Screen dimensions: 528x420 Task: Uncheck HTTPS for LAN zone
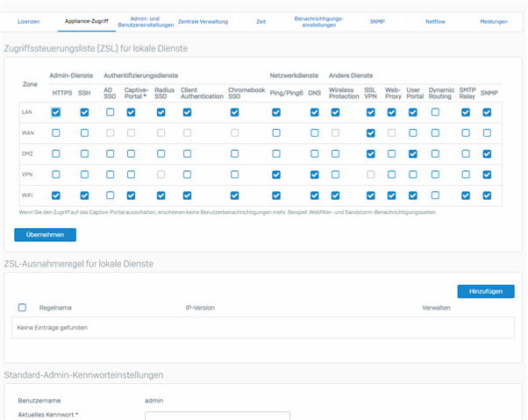[56, 112]
